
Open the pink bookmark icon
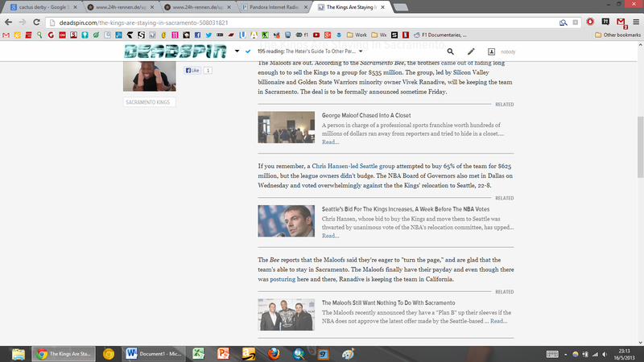[x=175, y=35]
